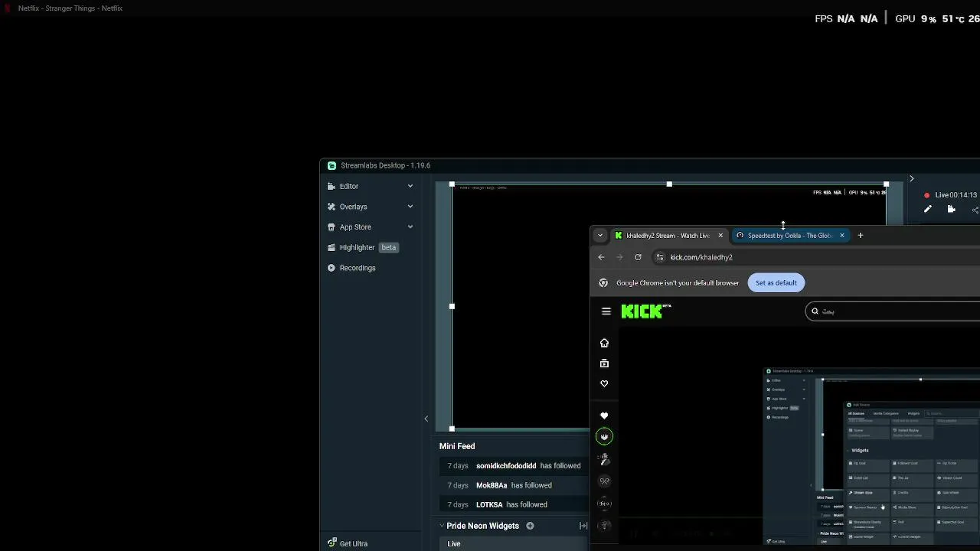Expand right panel with chevron arrow
This screenshot has width=980, height=551.
(911, 178)
